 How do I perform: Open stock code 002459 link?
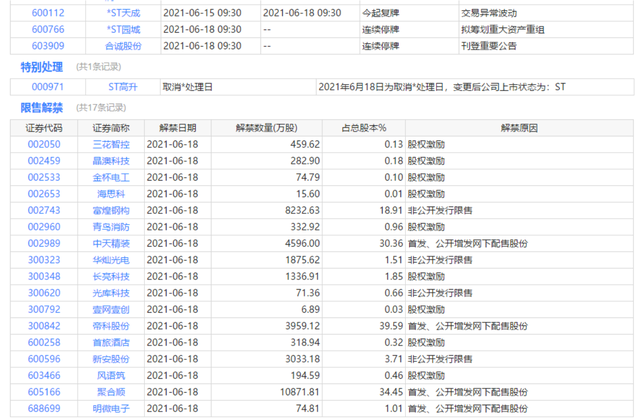(x=44, y=161)
